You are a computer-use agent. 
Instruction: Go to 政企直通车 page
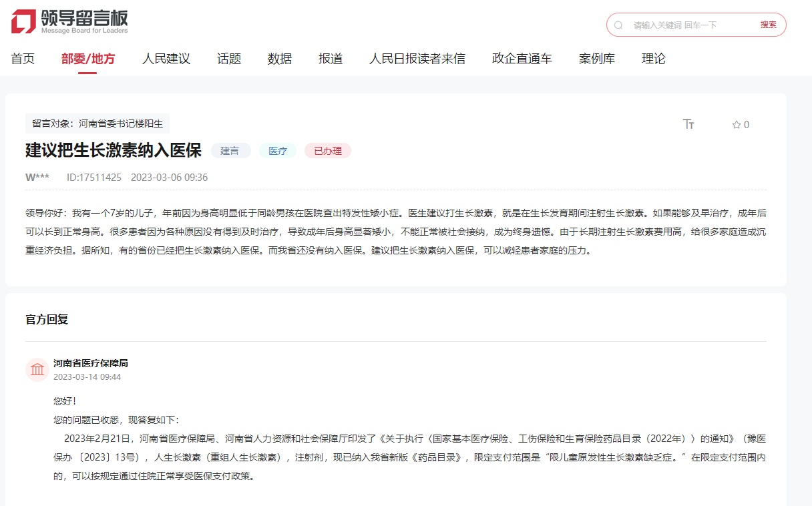pyautogui.click(x=522, y=59)
